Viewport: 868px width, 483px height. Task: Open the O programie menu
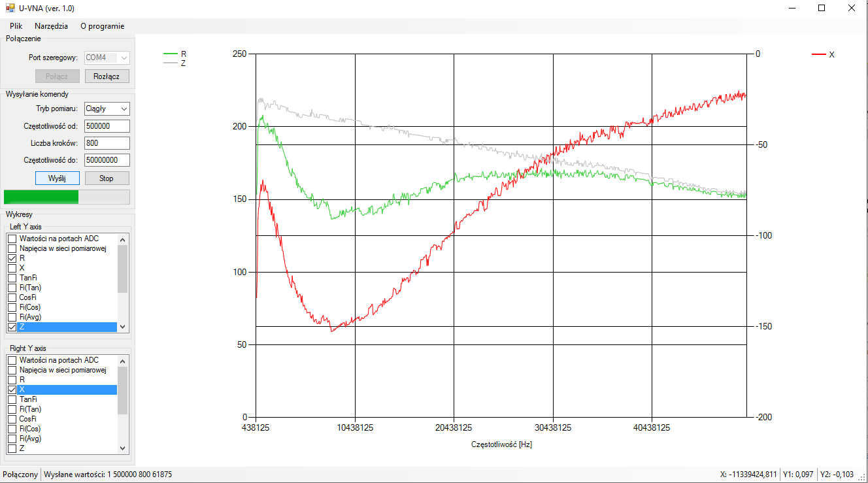102,26
